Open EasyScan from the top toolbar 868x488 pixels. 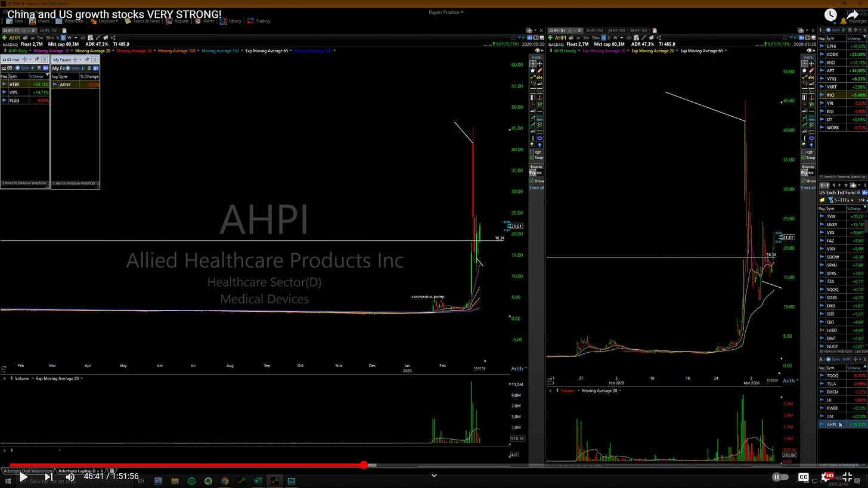pyautogui.click(x=103, y=21)
